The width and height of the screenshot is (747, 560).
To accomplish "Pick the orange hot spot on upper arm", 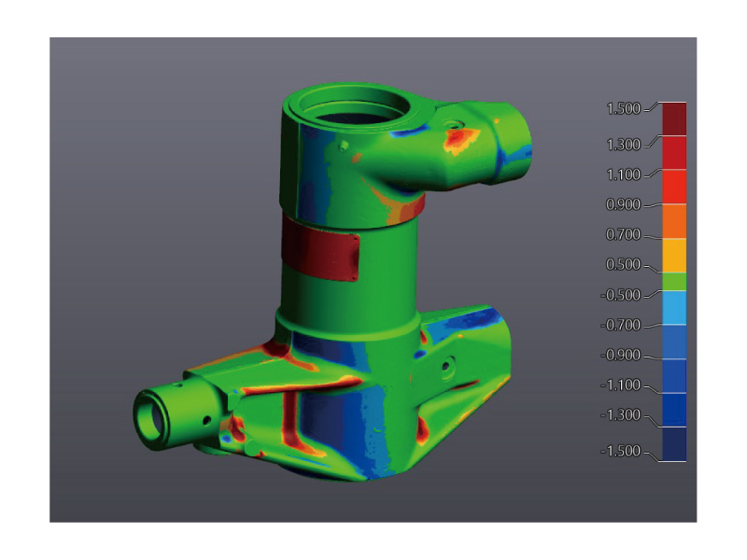I will (x=458, y=140).
